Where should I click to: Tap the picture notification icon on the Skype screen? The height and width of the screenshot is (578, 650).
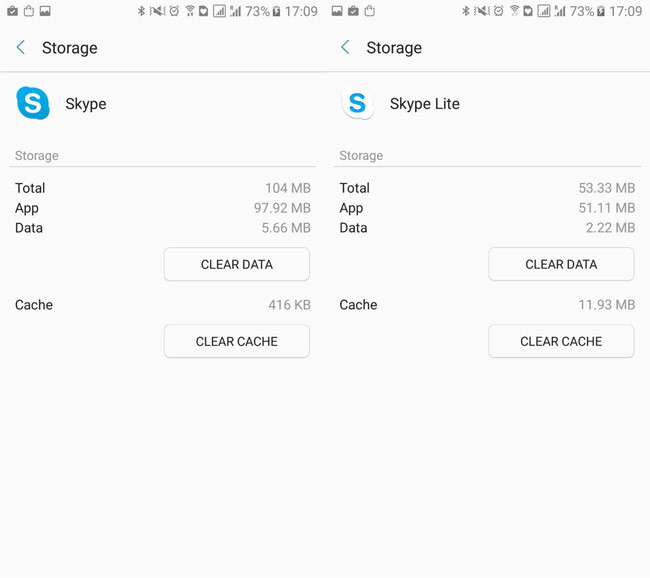[45, 11]
